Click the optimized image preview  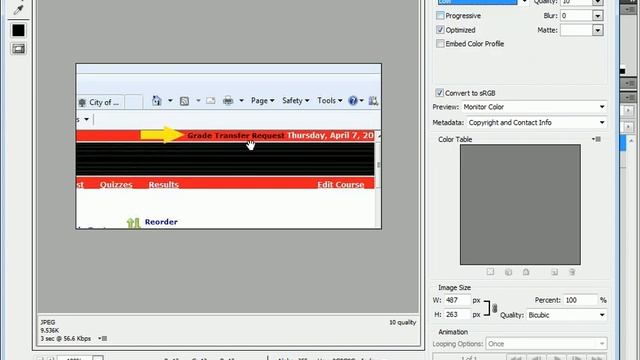pyautogui.click(x=229, y=146)
